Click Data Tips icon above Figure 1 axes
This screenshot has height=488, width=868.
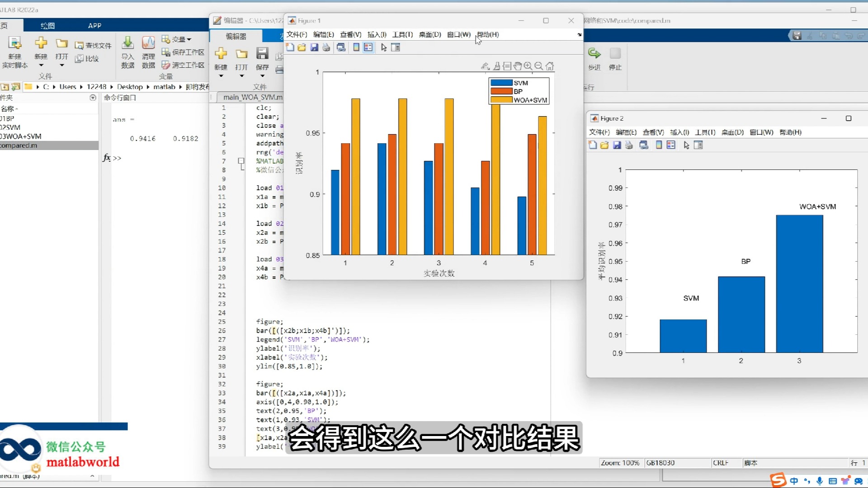pyautogui.click(x=507, y=66)
